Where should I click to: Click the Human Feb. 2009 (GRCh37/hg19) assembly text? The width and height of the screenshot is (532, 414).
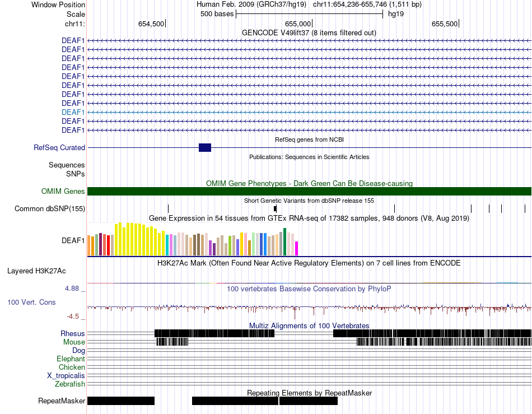click(x=251, y=4)
